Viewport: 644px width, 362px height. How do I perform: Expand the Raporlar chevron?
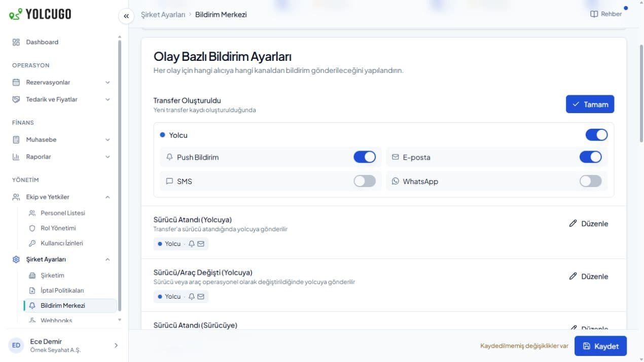click(x=108, y=157)
